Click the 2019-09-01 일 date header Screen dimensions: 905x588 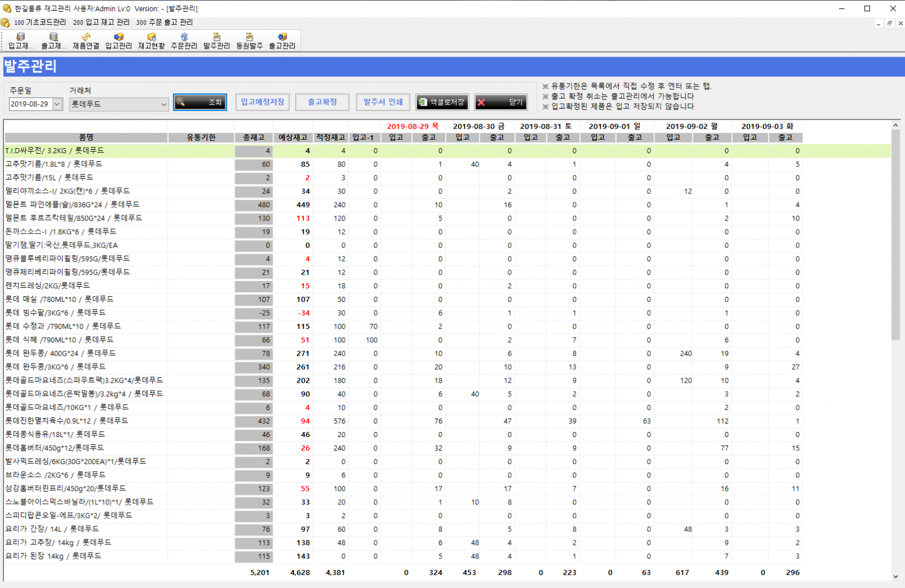point(615,126)
